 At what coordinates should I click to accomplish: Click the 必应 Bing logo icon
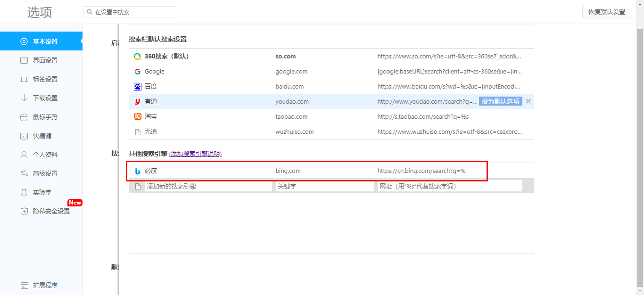pos(138,171)
